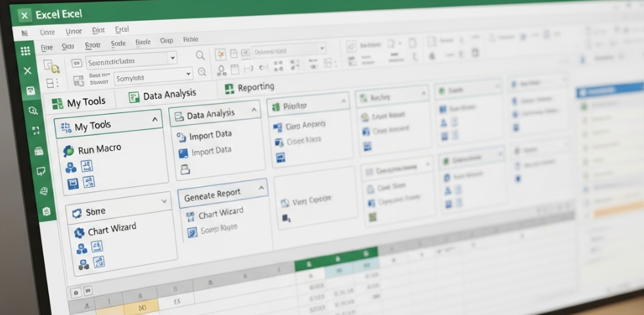Screen dimensions: 644x315
Task: Click the monitor icon in green sidebar
Action: (41, 171)
